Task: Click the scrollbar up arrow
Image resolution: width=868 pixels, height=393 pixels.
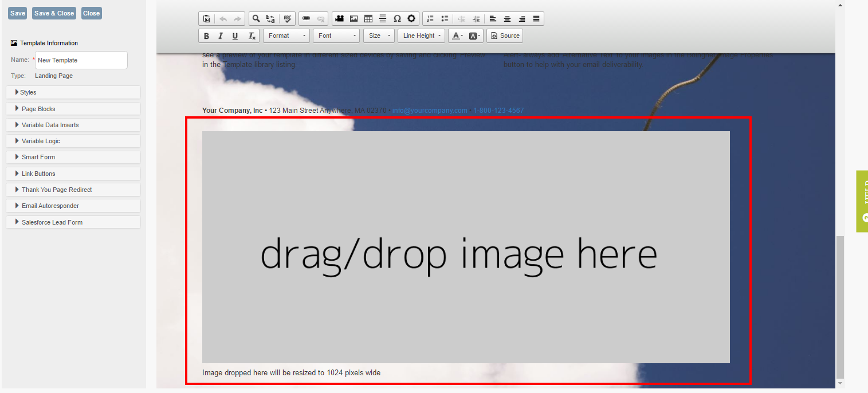Action: point(840,5)
